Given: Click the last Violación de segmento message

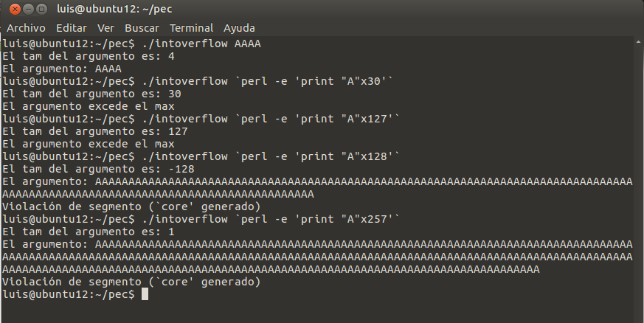Looking at the screenshot, I should (x=131, y=282).
